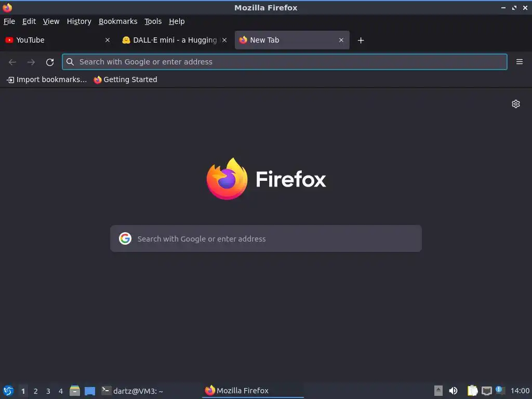Switch to the YouTube tab
The width and height of the screenshot is (532, 399).
tap(58, 40)
